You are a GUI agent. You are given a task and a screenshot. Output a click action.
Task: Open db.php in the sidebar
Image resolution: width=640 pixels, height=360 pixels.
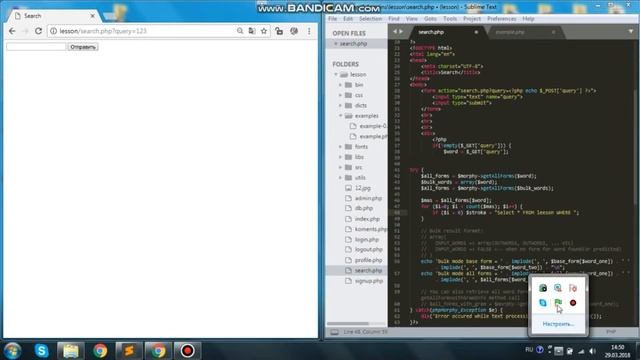pos(364,209)
